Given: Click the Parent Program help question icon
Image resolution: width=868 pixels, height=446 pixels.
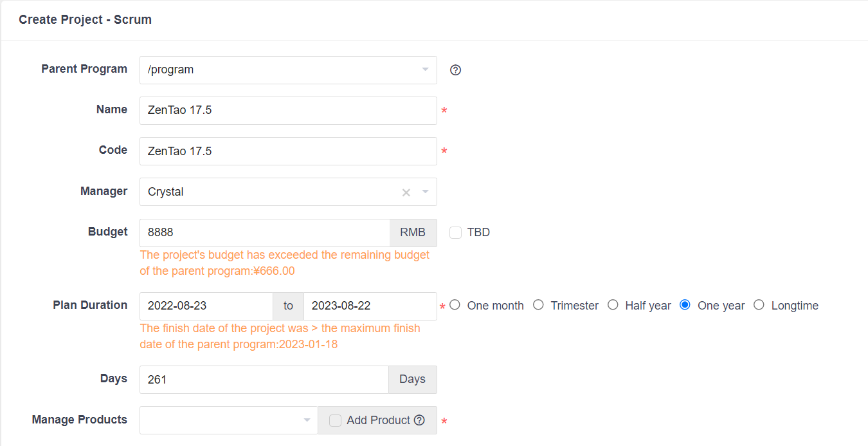Looking at the screenshot, I should tap(456, 70).
